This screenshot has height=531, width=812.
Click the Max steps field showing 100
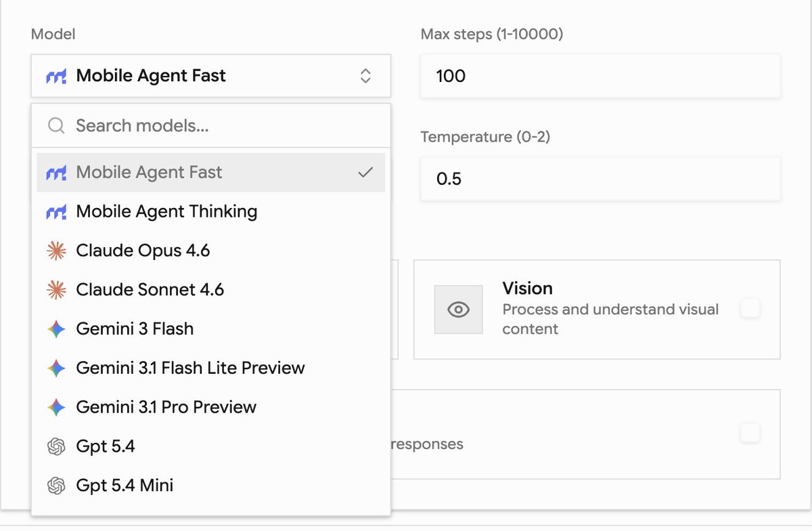pyautogui.click(x=601, y=76)
